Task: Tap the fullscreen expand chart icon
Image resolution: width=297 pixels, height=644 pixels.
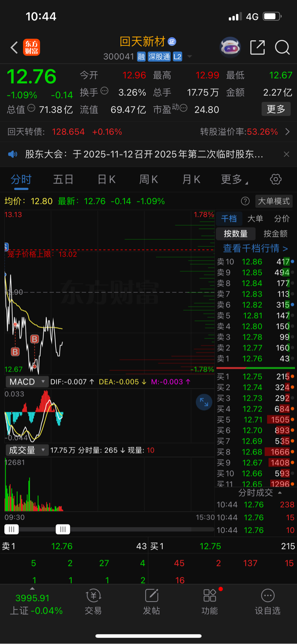Action: coord(204,402)
